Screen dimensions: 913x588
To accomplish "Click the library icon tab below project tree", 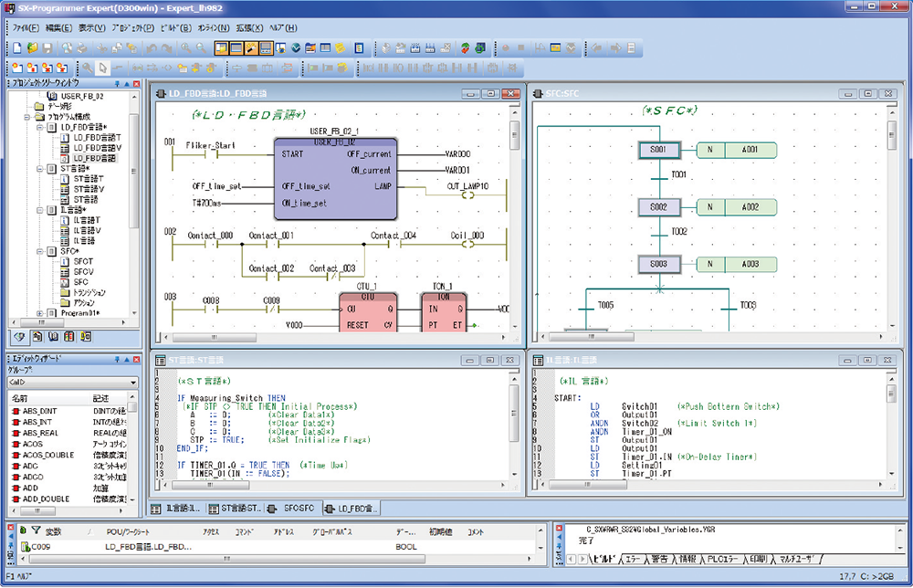I will [x=53, y=337].
